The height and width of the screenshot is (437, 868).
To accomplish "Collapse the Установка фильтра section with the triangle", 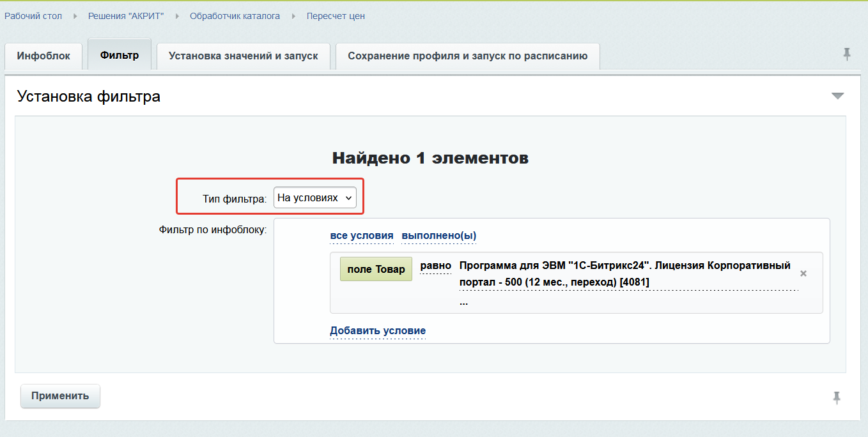I will [x=837, y=96].
